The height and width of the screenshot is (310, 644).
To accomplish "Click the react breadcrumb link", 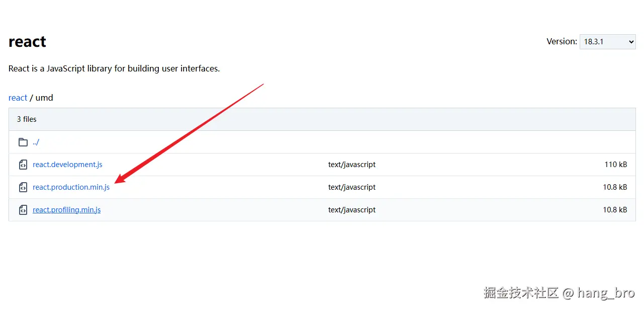I will (x=18, y=98).
